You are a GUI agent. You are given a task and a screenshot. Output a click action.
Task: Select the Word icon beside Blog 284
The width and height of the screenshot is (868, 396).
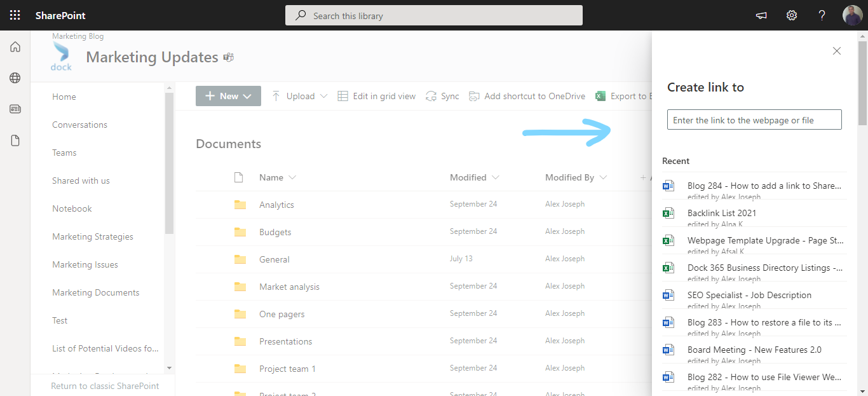pos(668,185)
